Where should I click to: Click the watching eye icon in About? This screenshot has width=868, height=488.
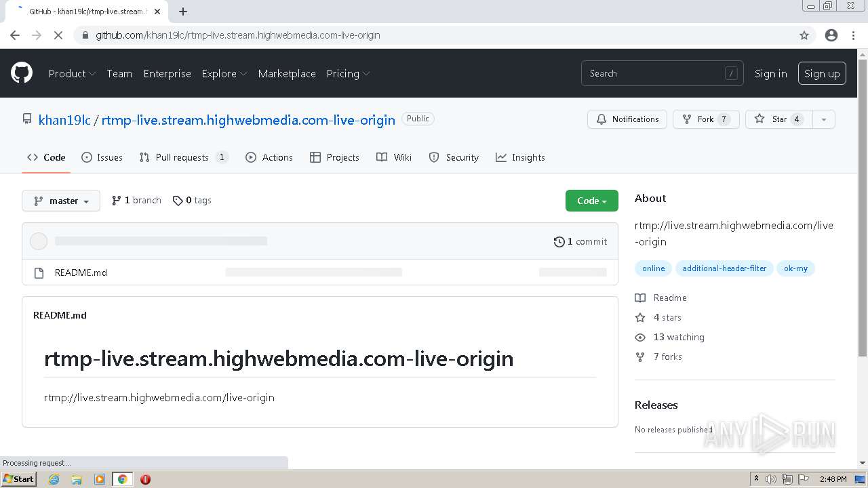pos(640,337)
